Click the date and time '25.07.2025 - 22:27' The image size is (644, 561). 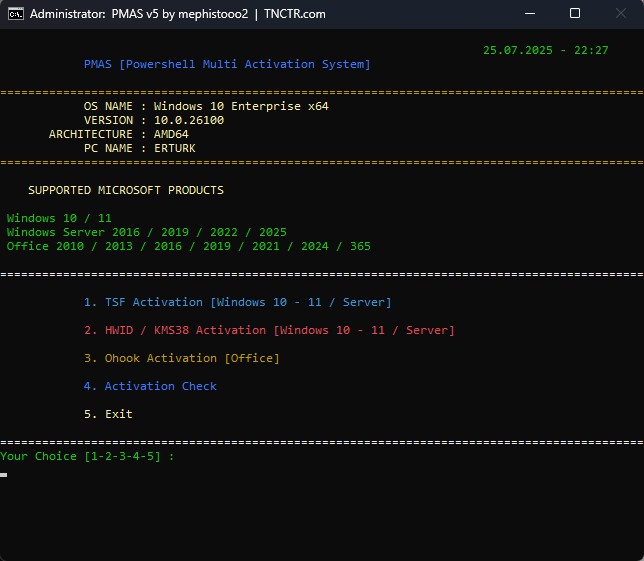545,50
